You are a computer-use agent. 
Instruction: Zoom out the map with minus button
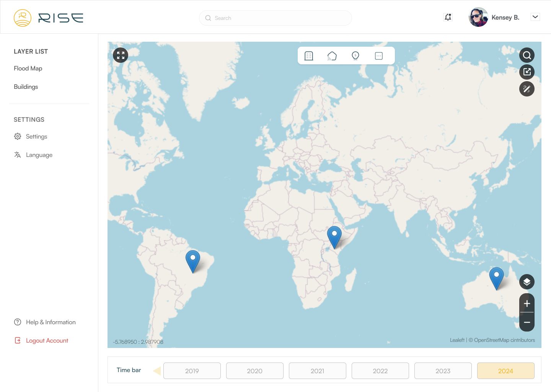tap(527, 322)
